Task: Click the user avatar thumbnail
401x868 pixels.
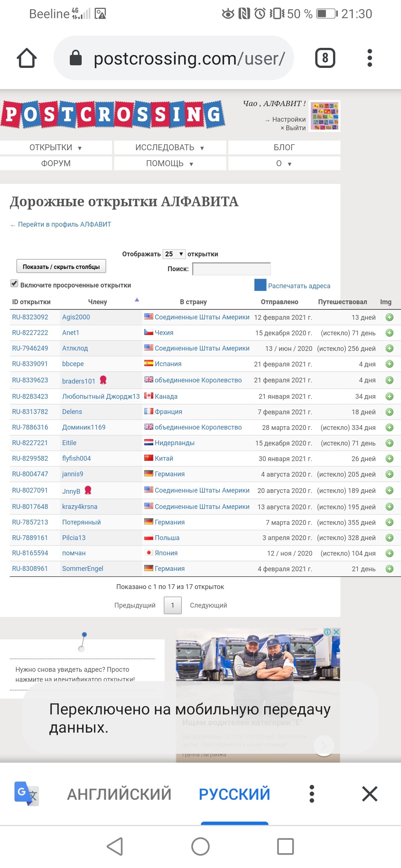Action: tap(325, 116)
